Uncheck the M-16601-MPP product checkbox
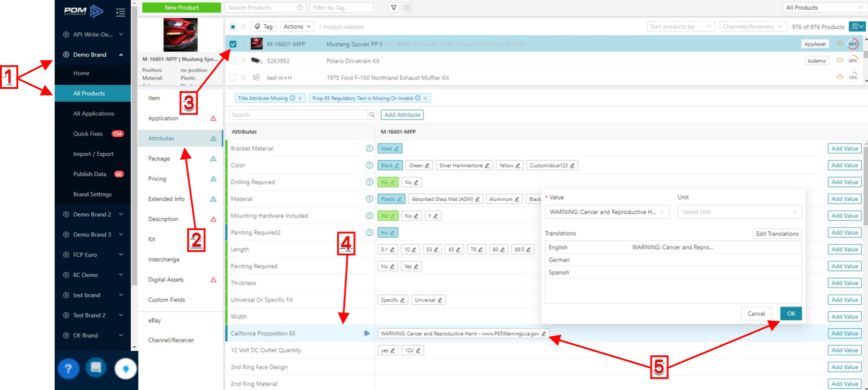This screenshot has width=868, height=390. click(x=233, y=44)
